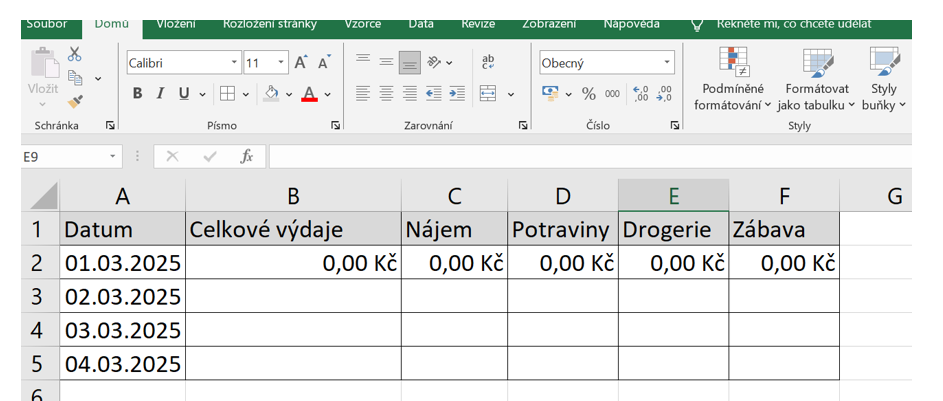943x401 pixels.
Task: Toggle the Center horizontal alignment
Action: (x=386, y=93)
